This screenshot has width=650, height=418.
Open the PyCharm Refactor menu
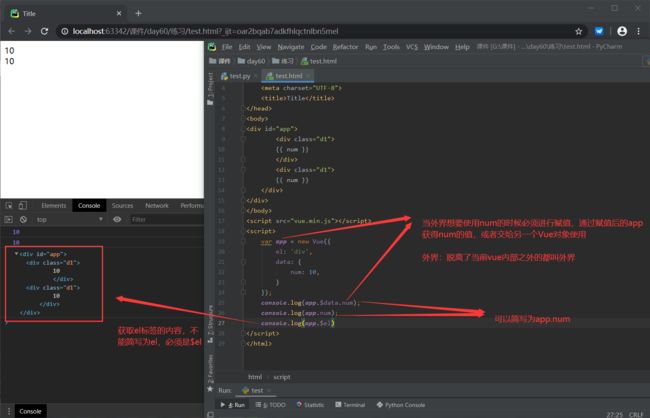(345, 47)
